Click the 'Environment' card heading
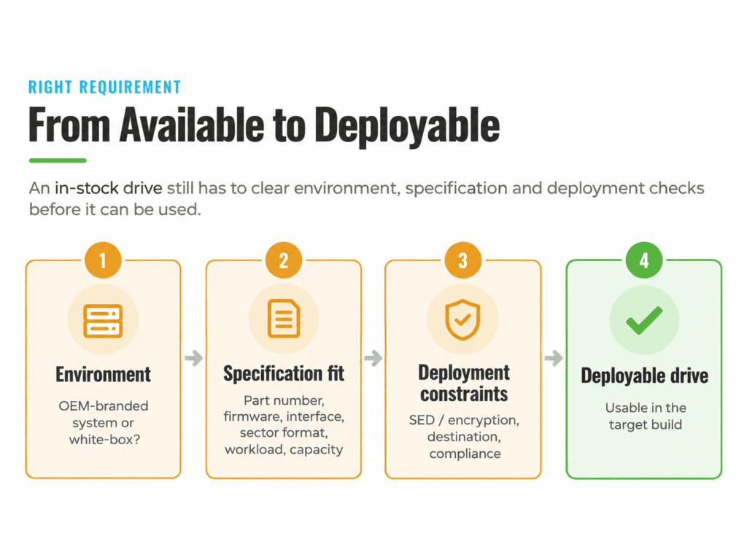Image resolution: width=747 pixels, height=560 pixels. pos(103,374)
